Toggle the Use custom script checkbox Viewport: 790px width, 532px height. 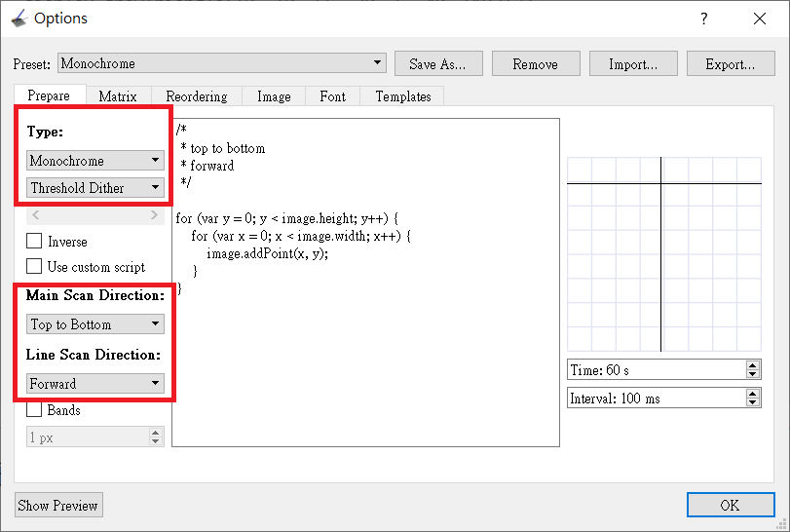tap(35, 267)
